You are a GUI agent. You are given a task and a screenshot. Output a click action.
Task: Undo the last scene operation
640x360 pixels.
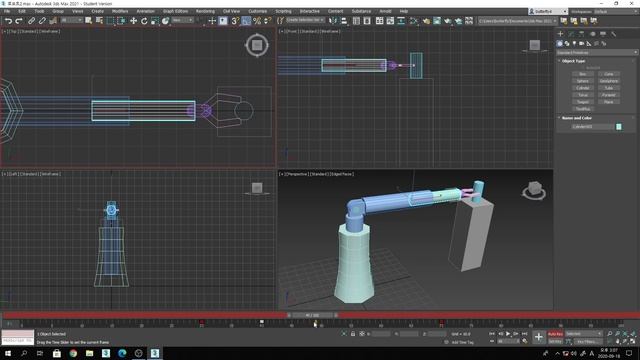pyautogui.click(x=8, y=20)
